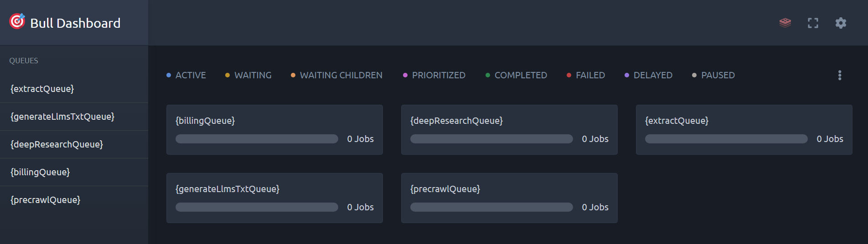Toggle fullscreen mode icon
The width and height of the screenshot is (868, 244).
click(x=813, y=23)
